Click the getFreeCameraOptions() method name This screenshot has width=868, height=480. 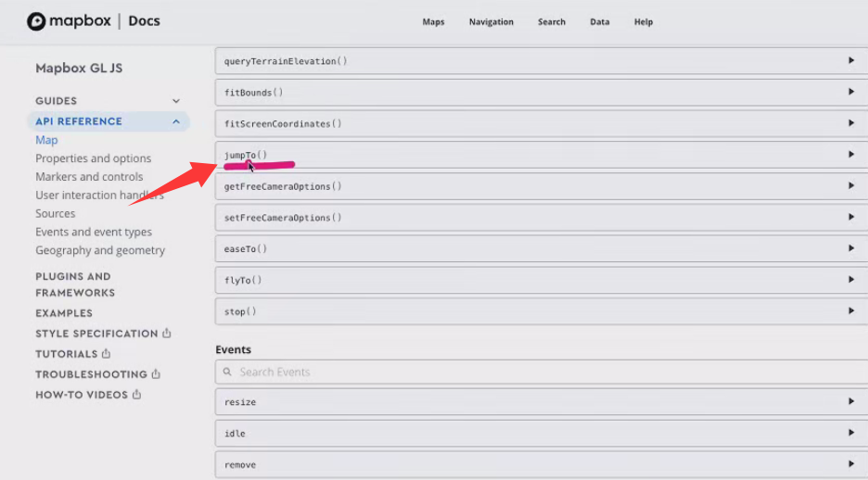(x=283, y=186)
